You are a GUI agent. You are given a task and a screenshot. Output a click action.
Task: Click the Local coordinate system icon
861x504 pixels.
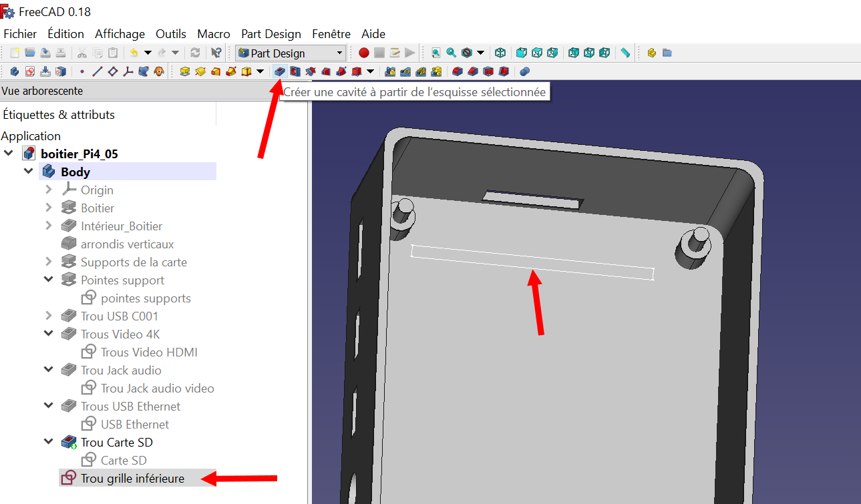[x=128, y=71]
